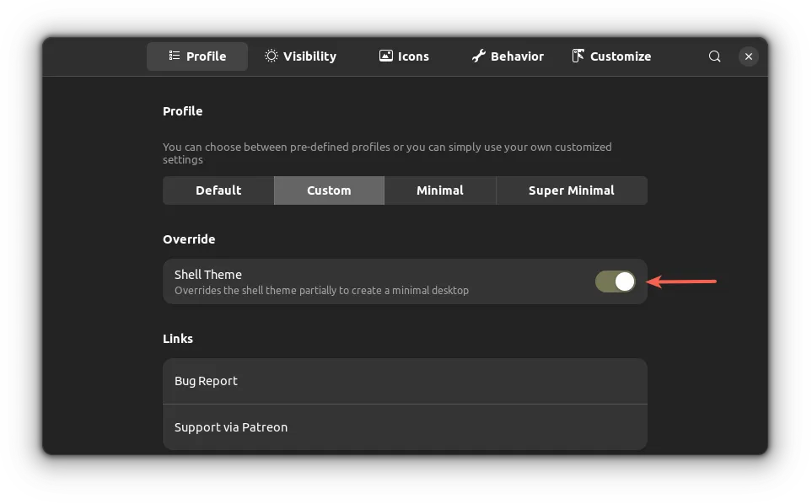Viewport: 812px width, 504px height.
Task: Select the Profile tab label
Action: 206,56
